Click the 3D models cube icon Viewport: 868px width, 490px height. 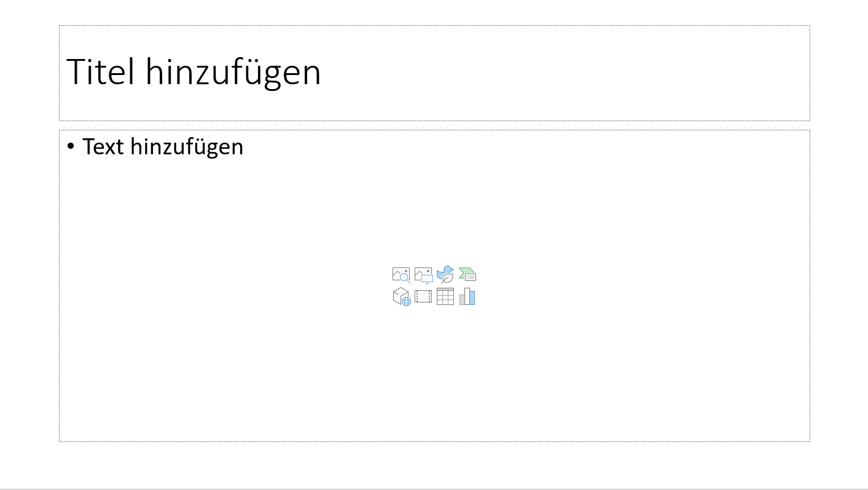click(x=401, y=297)
